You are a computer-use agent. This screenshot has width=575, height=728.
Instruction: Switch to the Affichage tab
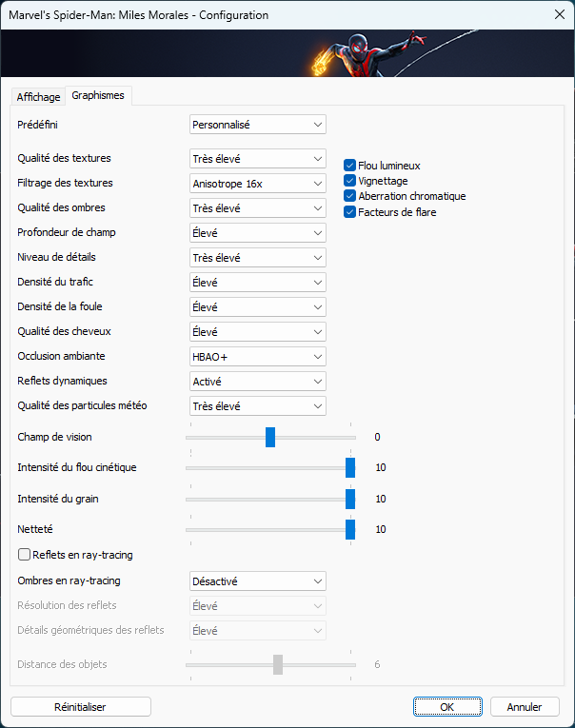pos(38,96)
